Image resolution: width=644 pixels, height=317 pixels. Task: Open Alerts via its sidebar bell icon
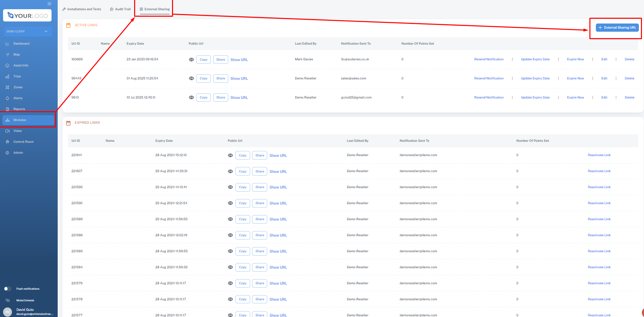(x=8, y=98)
